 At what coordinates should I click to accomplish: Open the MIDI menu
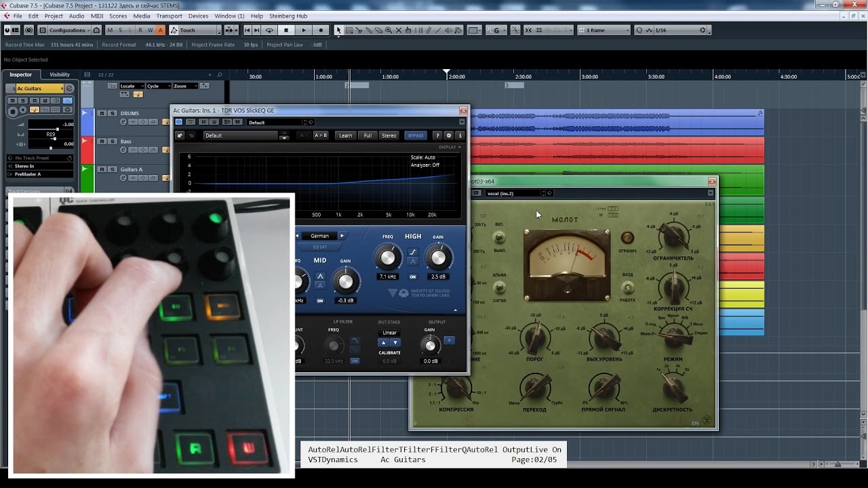[97, 16]
